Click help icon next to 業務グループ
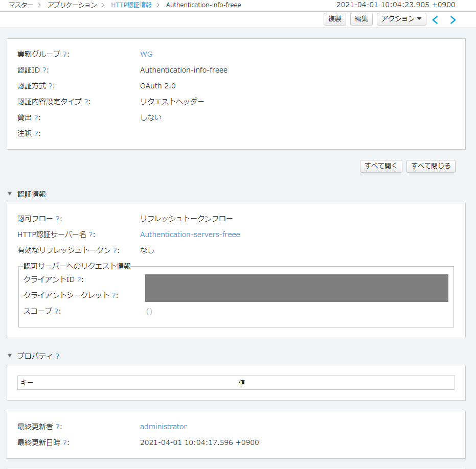This screenshot has height=469, width=476. 65,54
